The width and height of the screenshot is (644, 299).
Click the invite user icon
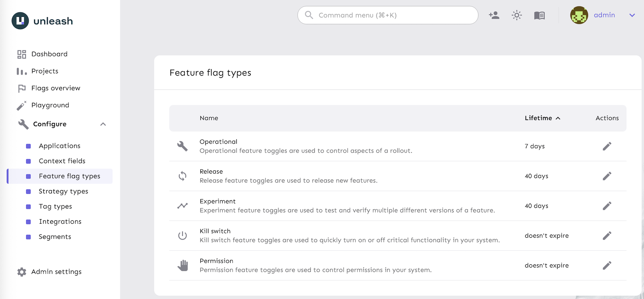click(494, 15)
